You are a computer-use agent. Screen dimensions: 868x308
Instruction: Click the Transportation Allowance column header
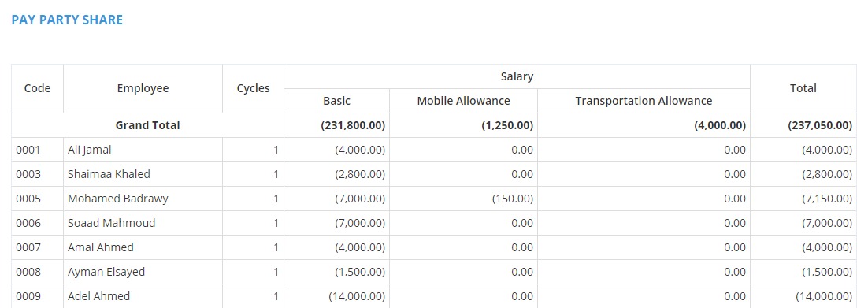click(644, 101)
